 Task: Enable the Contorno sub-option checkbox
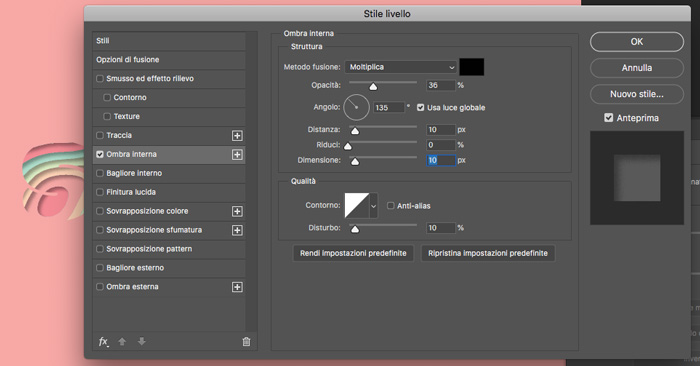coord(107,97)
